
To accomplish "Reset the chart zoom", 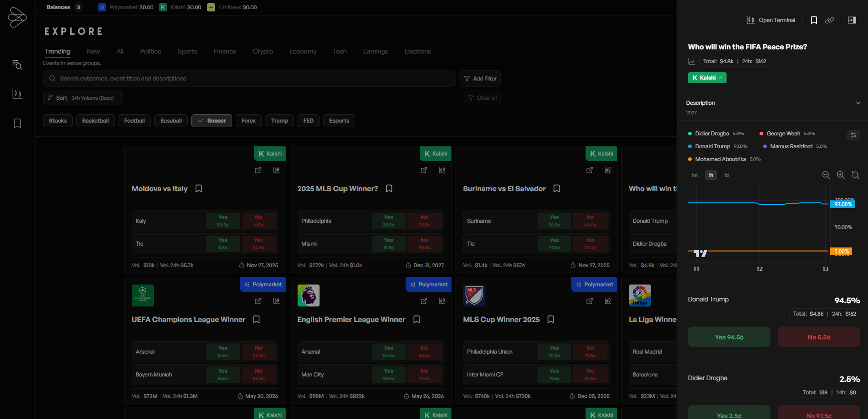I will click(x=855, y=175).
